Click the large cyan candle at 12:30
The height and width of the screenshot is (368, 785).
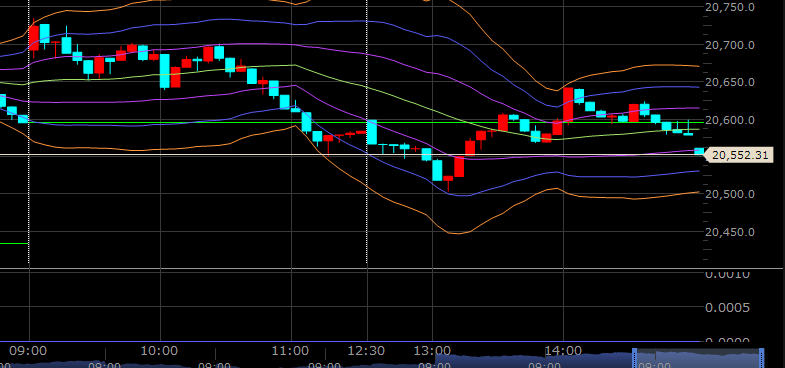(372, 132)
